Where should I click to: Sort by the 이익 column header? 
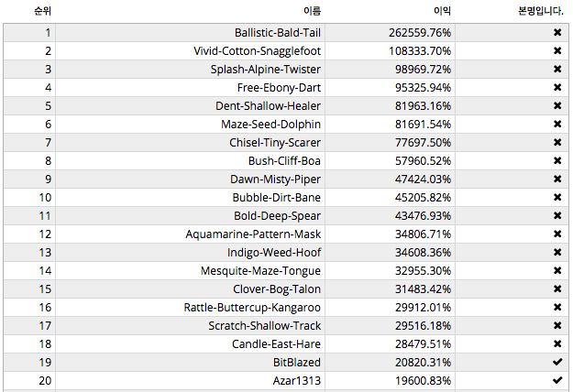coord(442,11)
